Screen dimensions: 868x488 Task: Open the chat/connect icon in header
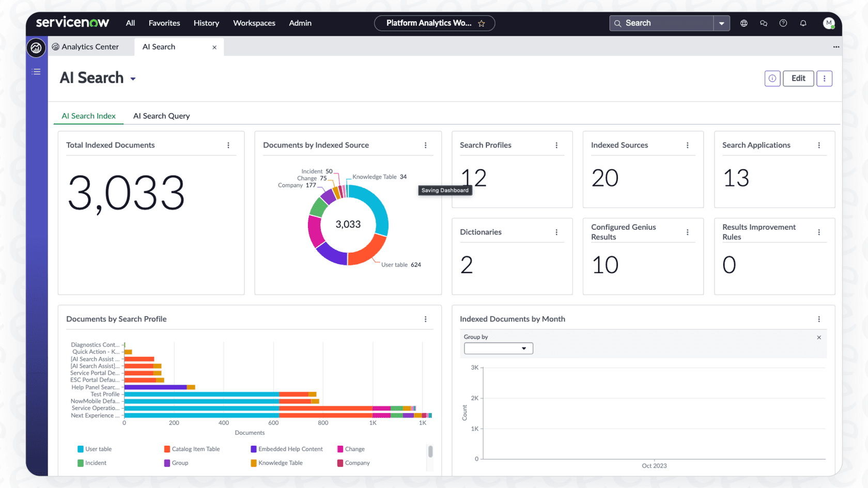(x=764, y=23)
